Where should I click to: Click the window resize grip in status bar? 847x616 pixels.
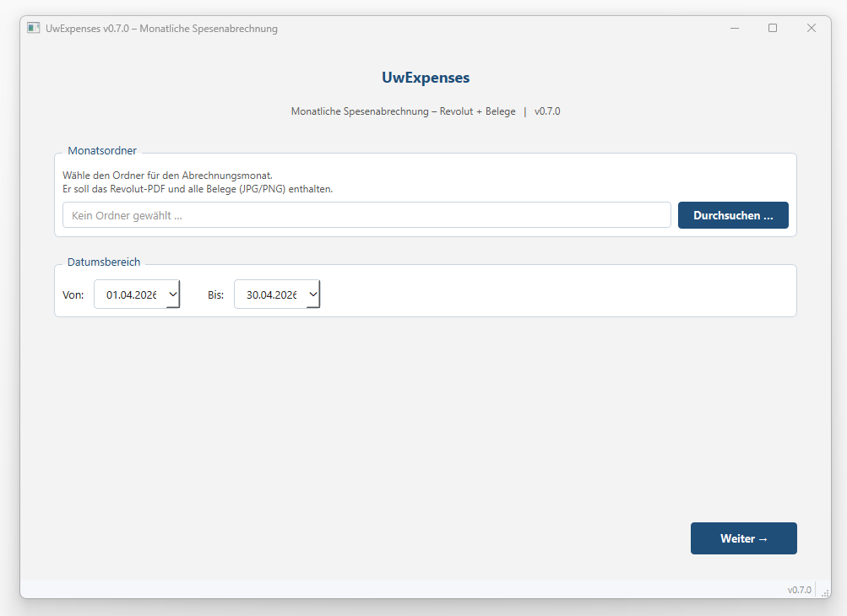(x=825, y=592)
